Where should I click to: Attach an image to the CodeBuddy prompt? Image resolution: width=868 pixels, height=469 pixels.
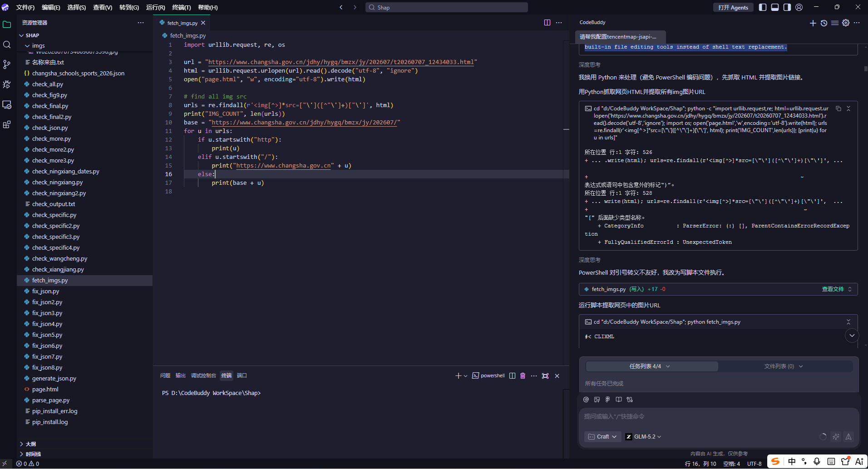coord(597,400)
